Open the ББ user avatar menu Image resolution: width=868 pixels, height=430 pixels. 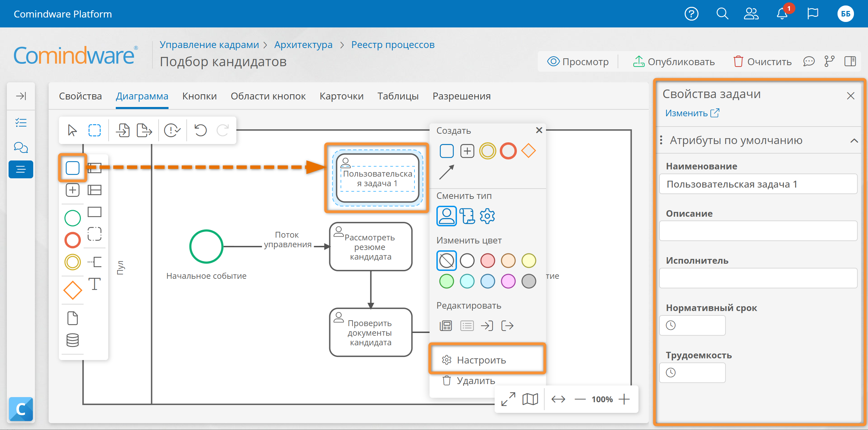pyautogui.click(x=845, y=14)
